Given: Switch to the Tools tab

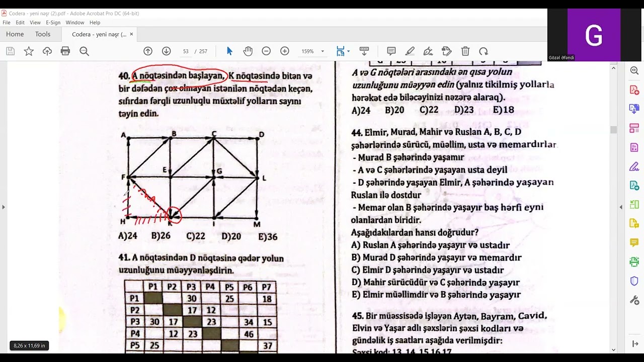Looking at the screenshot, I should point(43,34).
